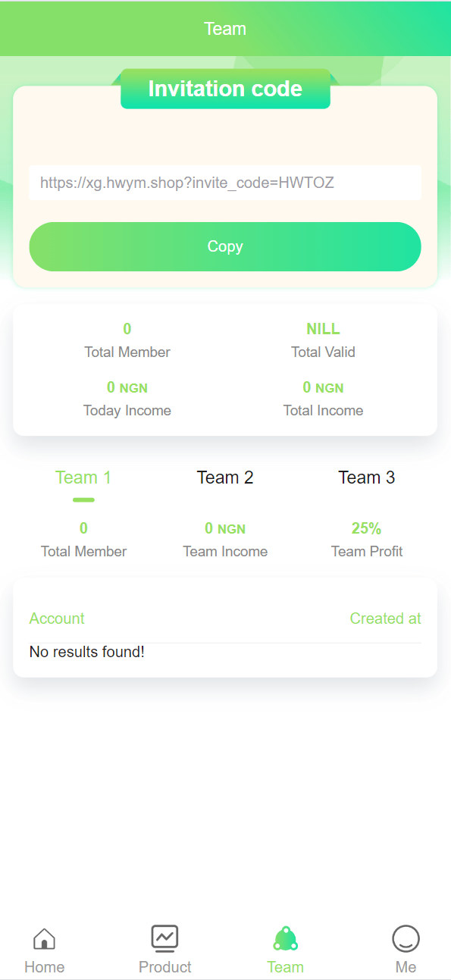Click the Team Income 0 NGN value
This screenshot has height=980, width=451.
(225, 528)
